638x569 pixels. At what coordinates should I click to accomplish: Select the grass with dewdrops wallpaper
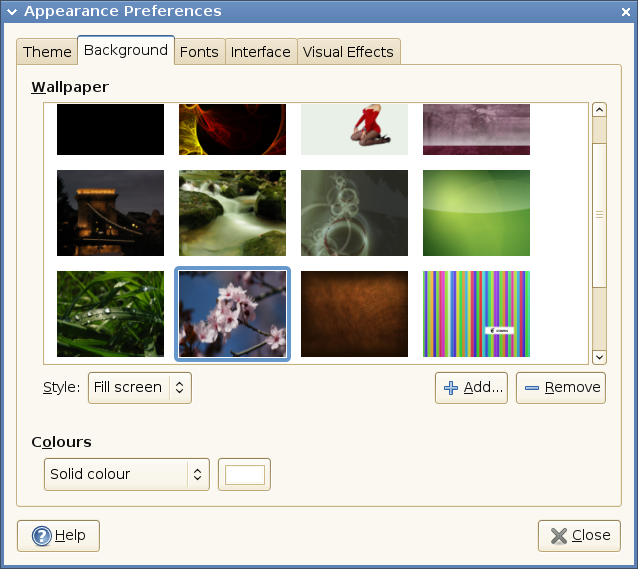coord(110,314)
